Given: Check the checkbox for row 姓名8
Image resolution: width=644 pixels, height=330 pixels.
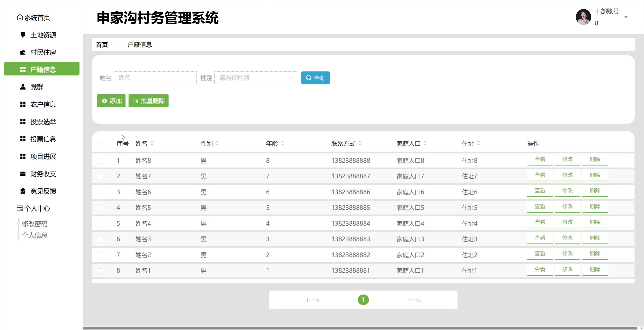Looking at the screenshot, I should tap(100, 161).
